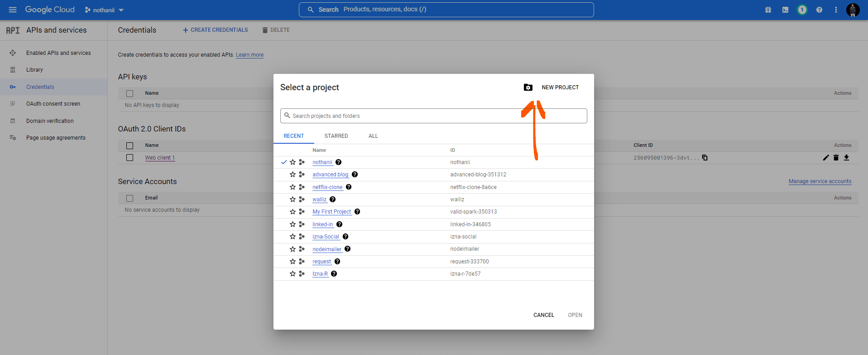This screenshot has width=868, height=355.
Task: Click the Google Cloud logo
Action: click(50, 10)
